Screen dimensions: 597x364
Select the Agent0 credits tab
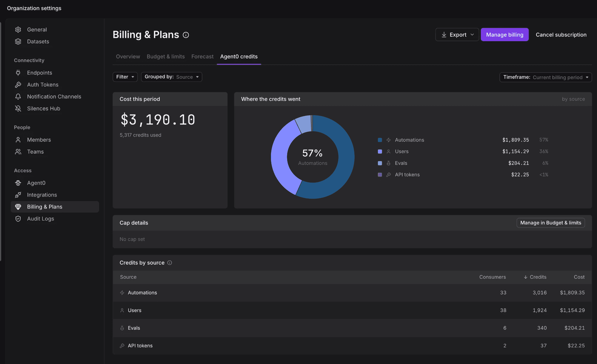pyautogui.click(x=239, y=56)
